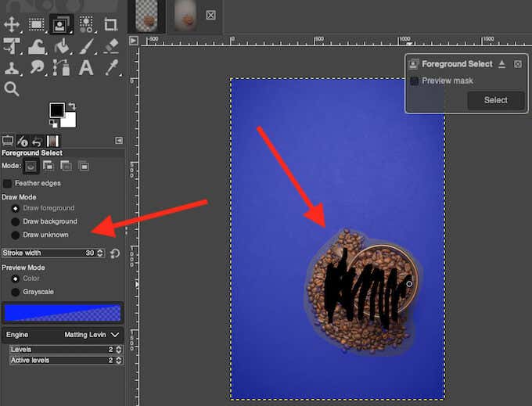
Task: Select the Eraser tool
Action: (x=110, y=46)
